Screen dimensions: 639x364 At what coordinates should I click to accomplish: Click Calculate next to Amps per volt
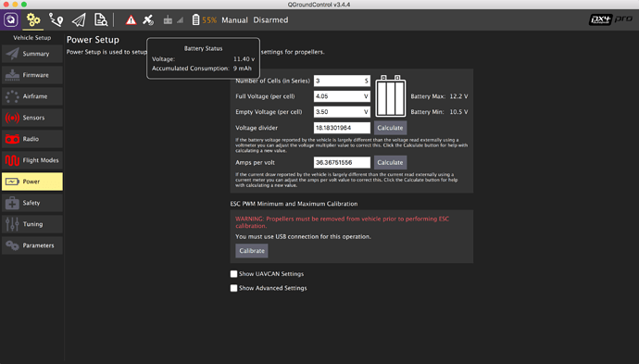390,162
